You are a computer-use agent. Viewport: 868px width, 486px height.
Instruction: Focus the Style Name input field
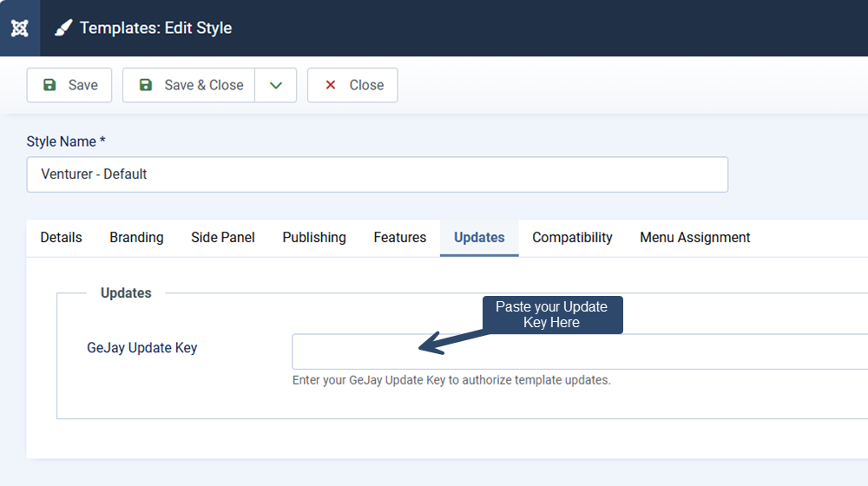(x=377, y=174)
